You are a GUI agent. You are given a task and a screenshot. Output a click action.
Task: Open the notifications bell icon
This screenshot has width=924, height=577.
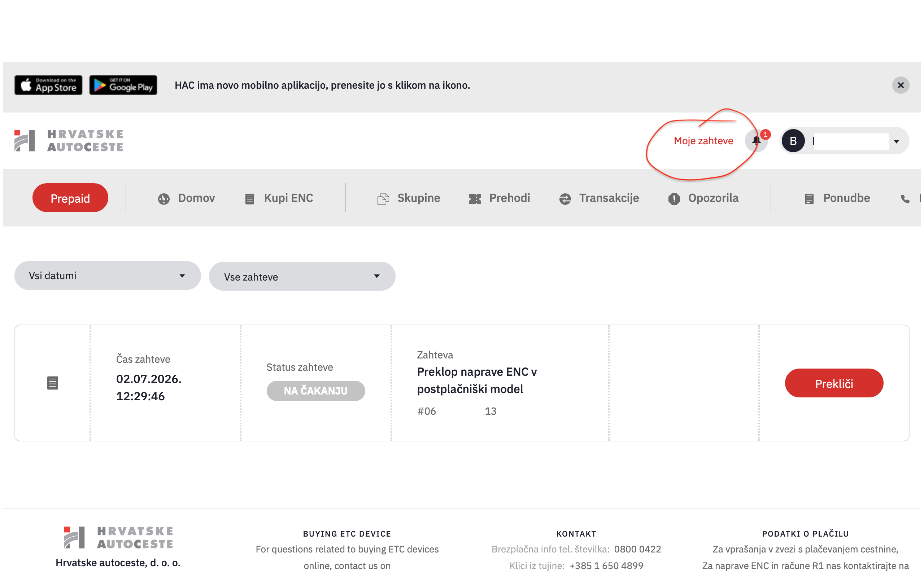756,140
